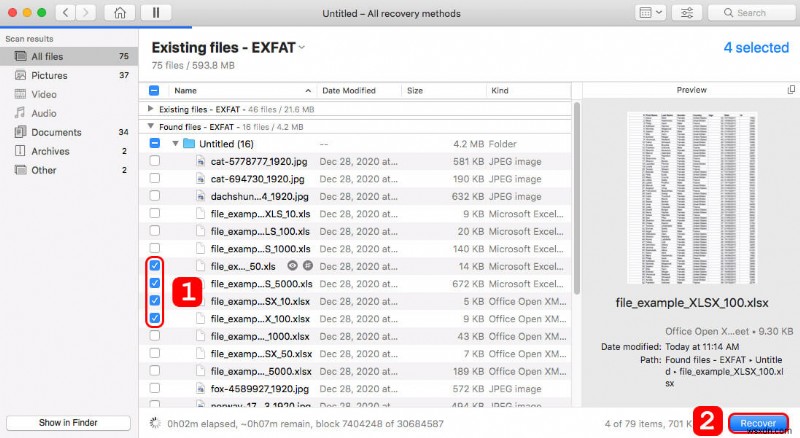The image size is (800, 438).
Task: Open the filter sliders settings icon
Action: [x=687, y=13]
